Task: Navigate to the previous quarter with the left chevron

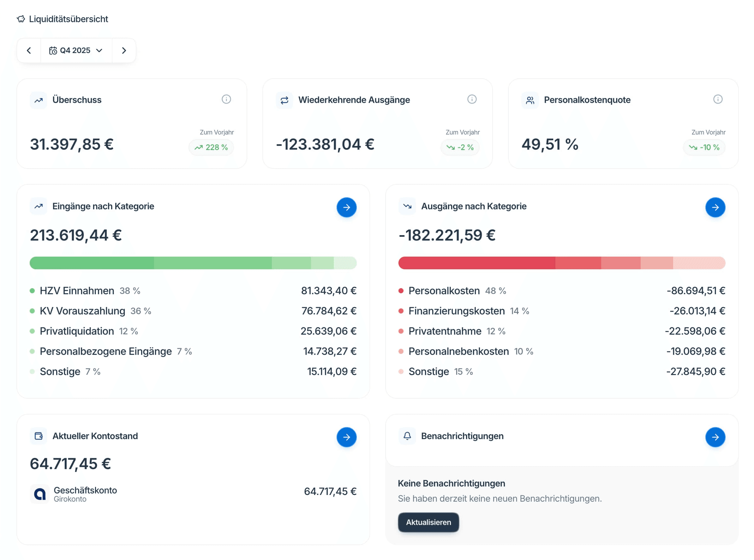Action: coord(29,50)
